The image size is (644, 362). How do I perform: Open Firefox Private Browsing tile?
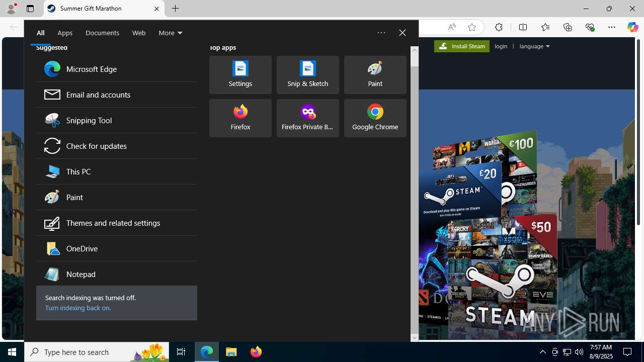[x=308, y=118]
